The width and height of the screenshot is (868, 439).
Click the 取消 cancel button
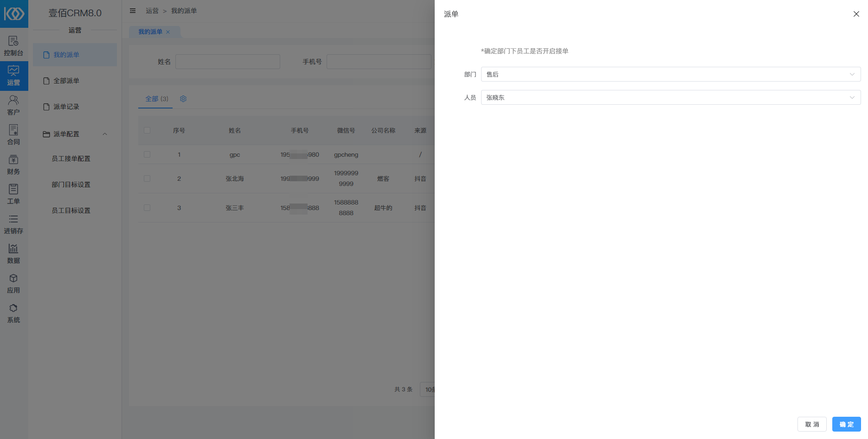tap(812, 424)
